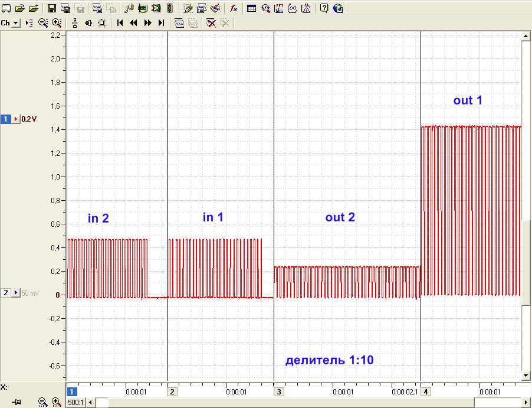Click the folder icon with plus sign
The image size is (532, 408).
(34, 8)
